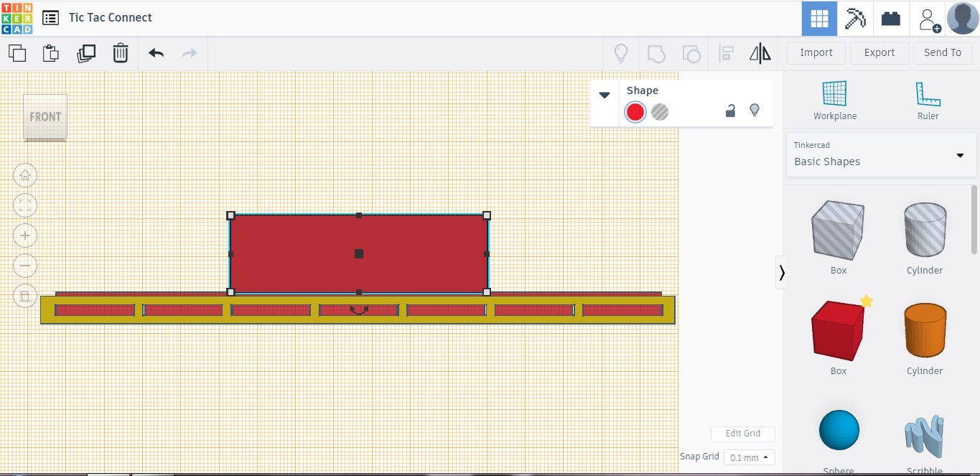Click the Send To button
The height and width of the screenshot is (476, 980).
tap(942, 52)
